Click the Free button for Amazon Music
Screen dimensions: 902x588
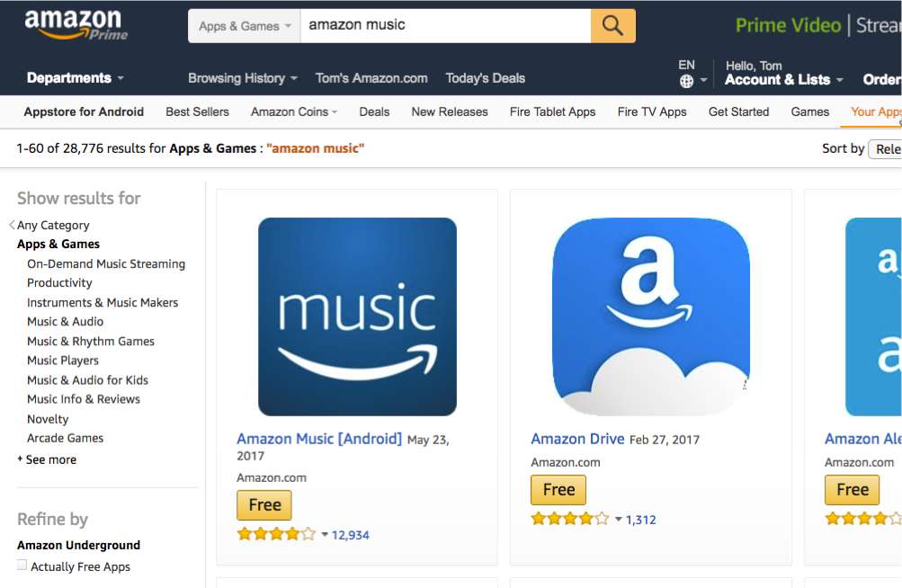pyautogui.click(x=263, y=504)
